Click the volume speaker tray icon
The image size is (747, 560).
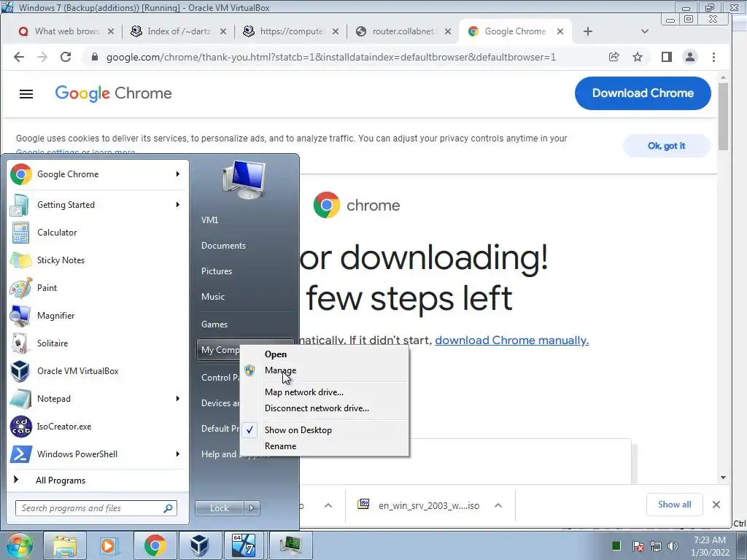tap(673, 546)
